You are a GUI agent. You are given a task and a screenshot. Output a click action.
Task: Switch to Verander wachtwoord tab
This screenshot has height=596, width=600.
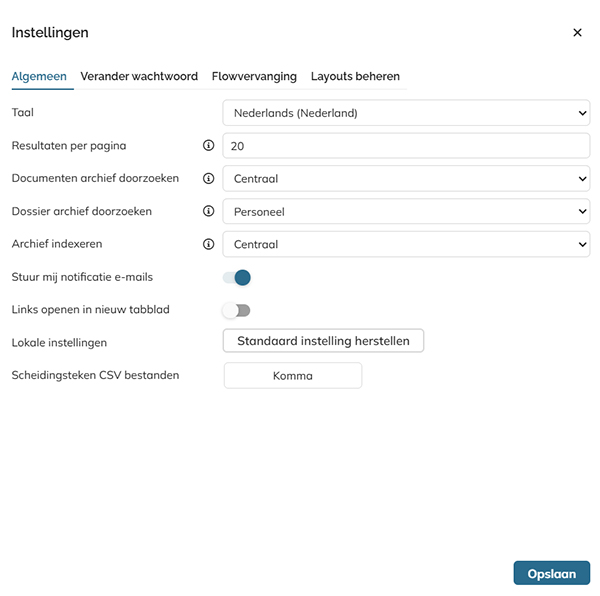point(139,77)
